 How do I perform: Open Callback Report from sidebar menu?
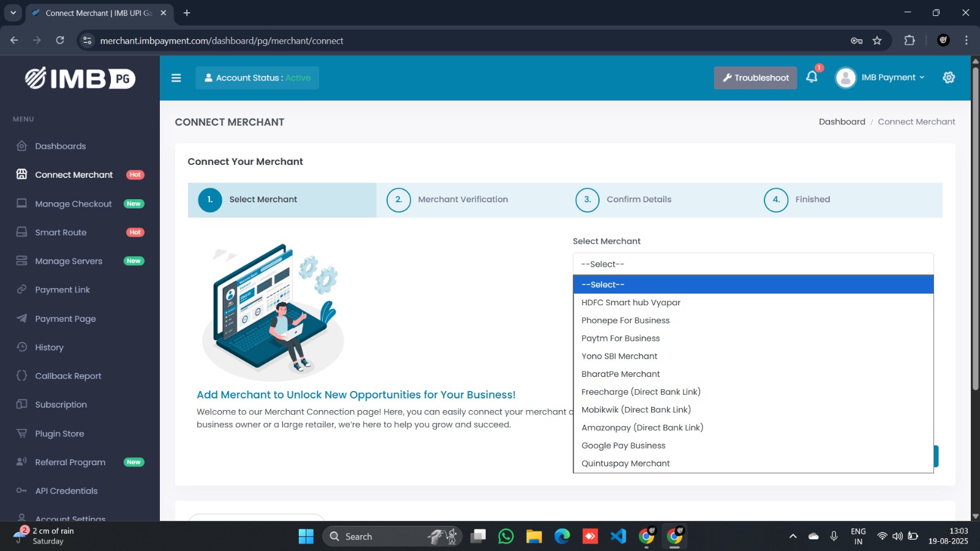[68, 376]
